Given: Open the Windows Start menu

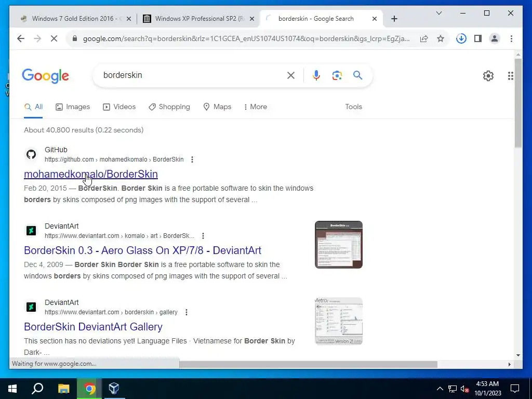Looking at the screenshot, I should coord(12,389).
